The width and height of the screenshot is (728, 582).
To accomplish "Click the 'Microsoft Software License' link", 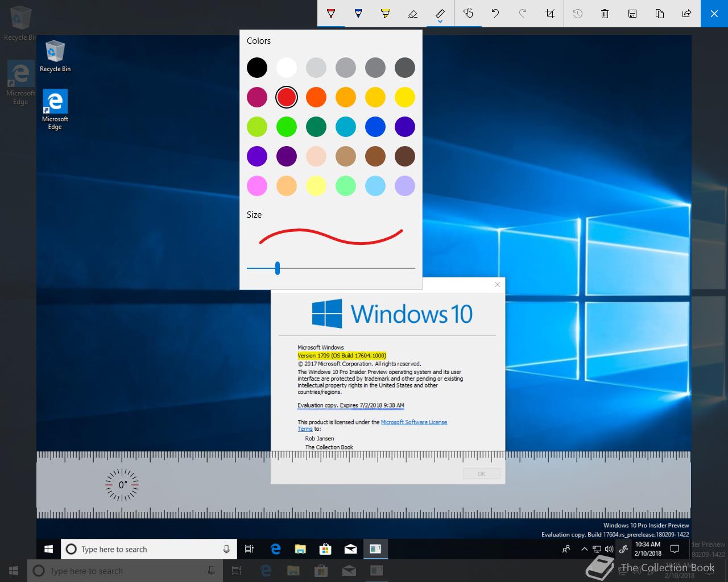I will pyautogui.click(x=414, y=422).
